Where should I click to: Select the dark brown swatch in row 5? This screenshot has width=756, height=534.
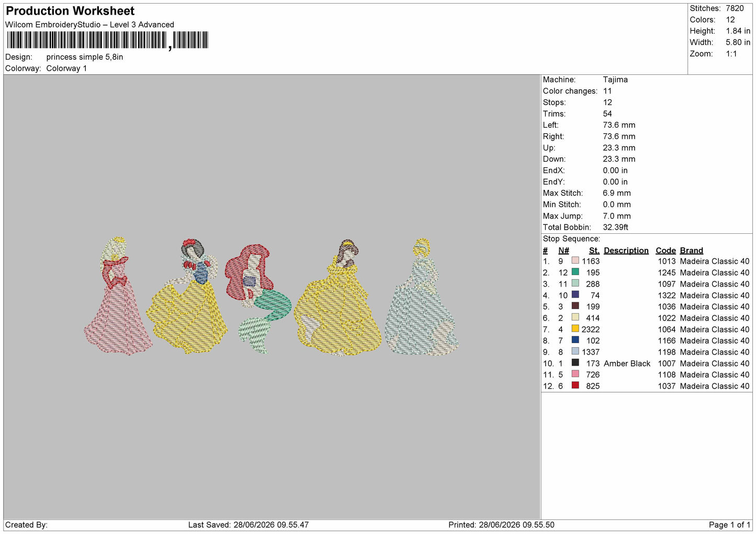point(576,306)
